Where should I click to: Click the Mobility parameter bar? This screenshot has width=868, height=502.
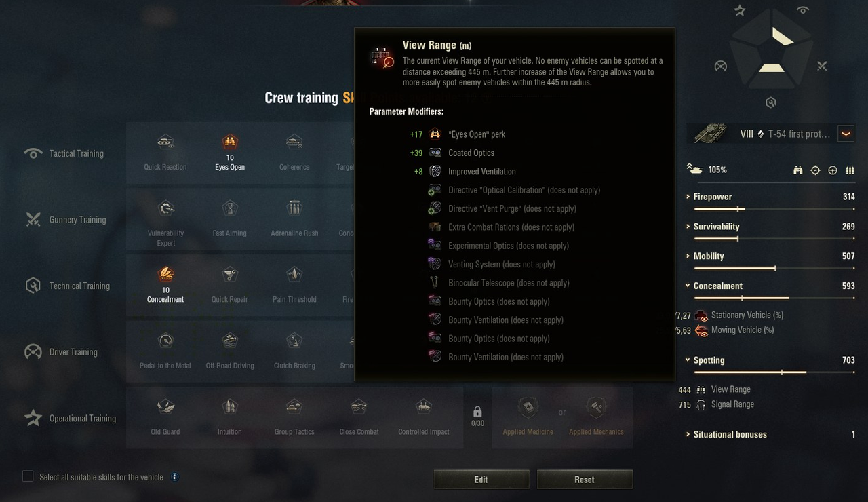[x=774, y=268]
